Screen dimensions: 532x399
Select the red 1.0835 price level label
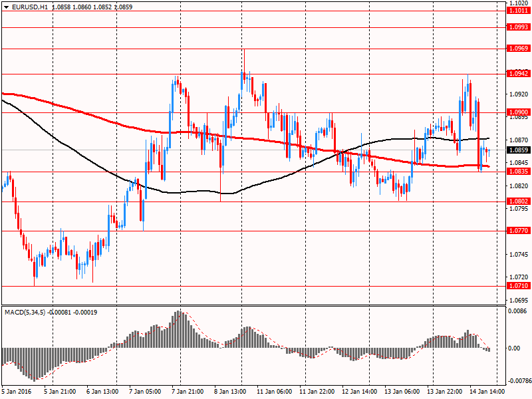(518, 172)
